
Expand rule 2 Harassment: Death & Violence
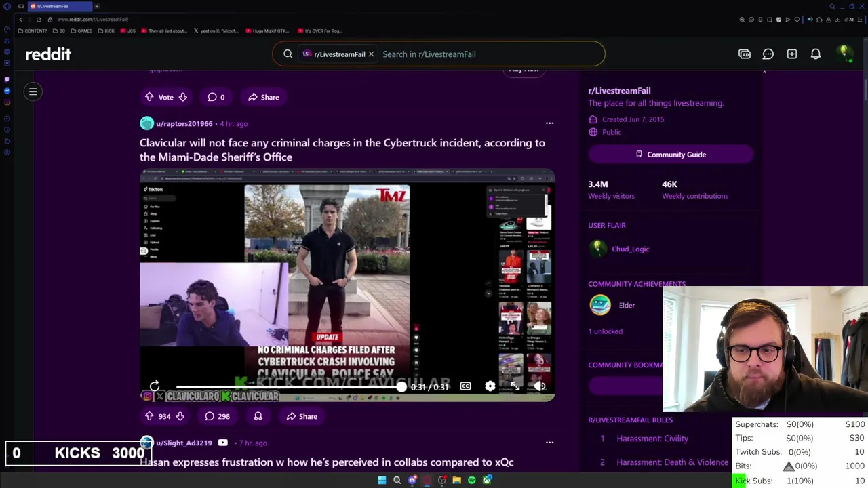pyautogui.click(x=672, y=462)
